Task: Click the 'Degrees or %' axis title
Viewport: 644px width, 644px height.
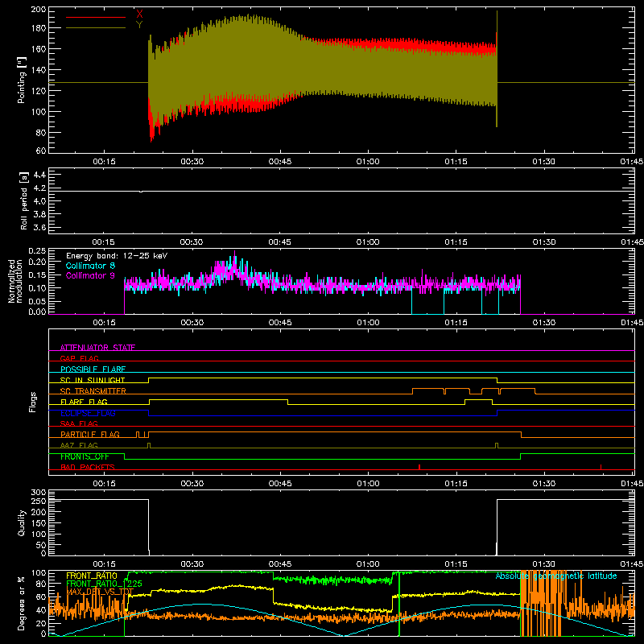Action: pos(22,604)
